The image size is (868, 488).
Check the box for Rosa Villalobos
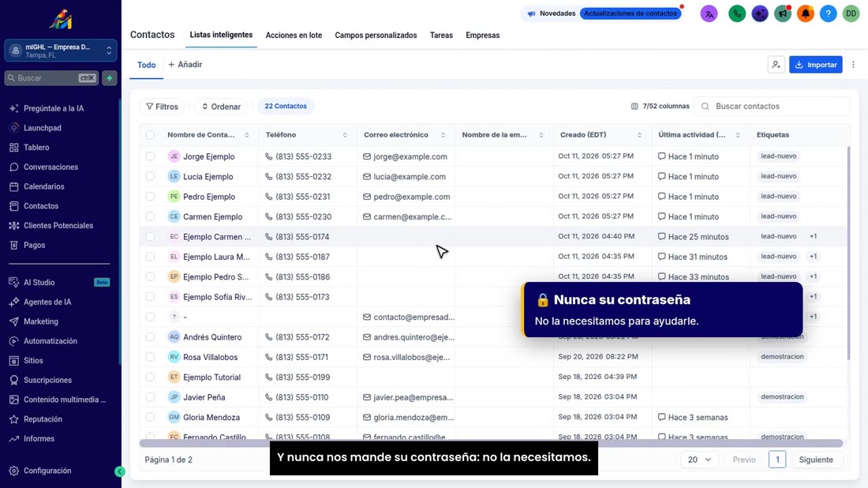[151, 357]
